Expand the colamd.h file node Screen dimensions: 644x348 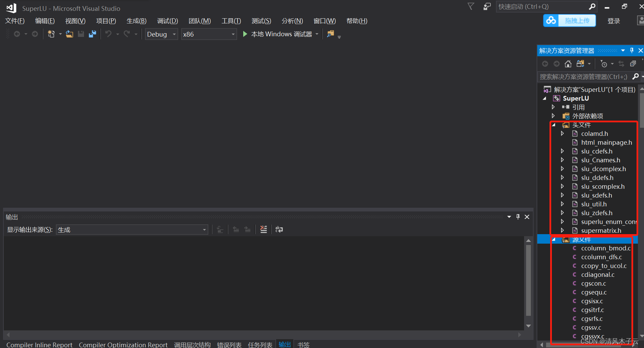[562, 134]
